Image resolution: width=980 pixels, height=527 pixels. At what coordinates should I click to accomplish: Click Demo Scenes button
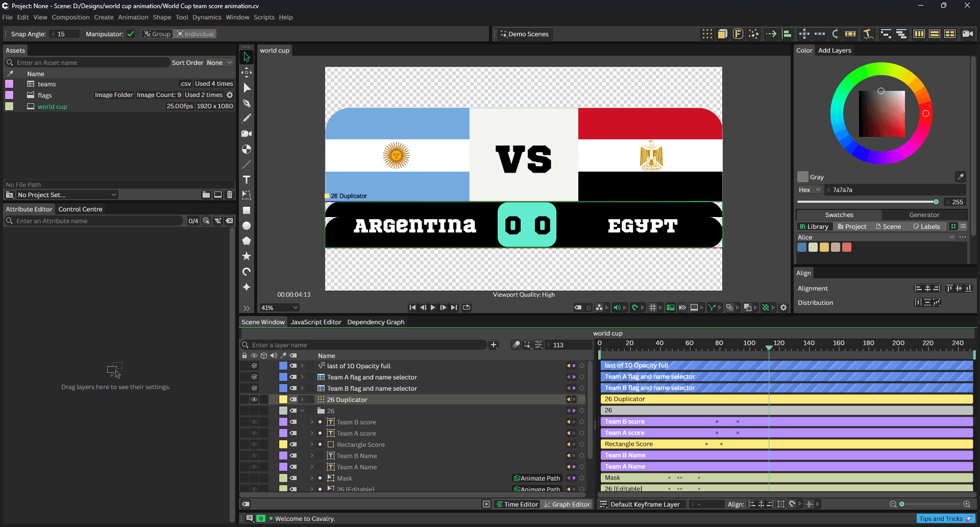click(x=524, y=34)
